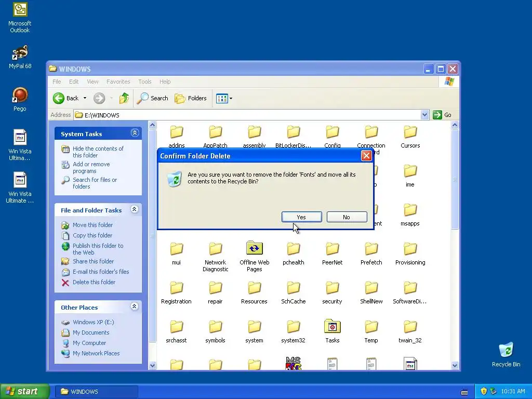Select the ime folder icon
Screen dimensions: 532x399
(410, 171)
